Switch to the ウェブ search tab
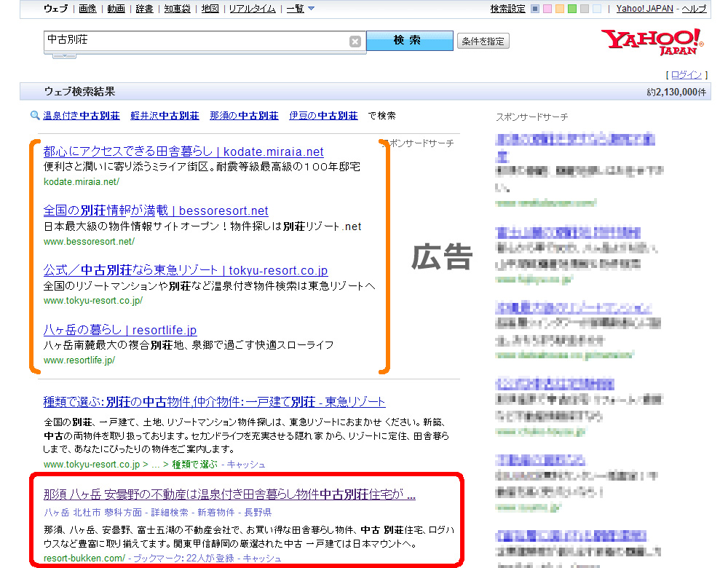728x568 pixels. click(56, 8)
